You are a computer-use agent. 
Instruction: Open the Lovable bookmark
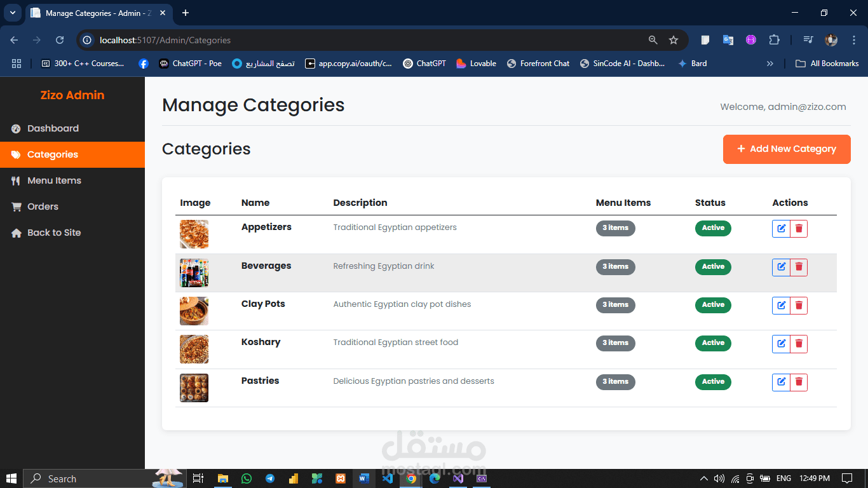click(x=477, y=64)
